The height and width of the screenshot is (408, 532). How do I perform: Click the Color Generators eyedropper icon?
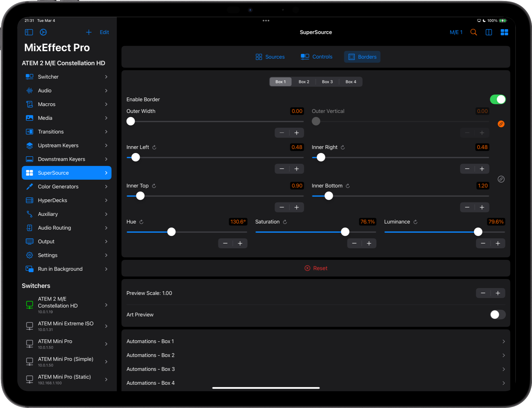[x=30, y=187]
